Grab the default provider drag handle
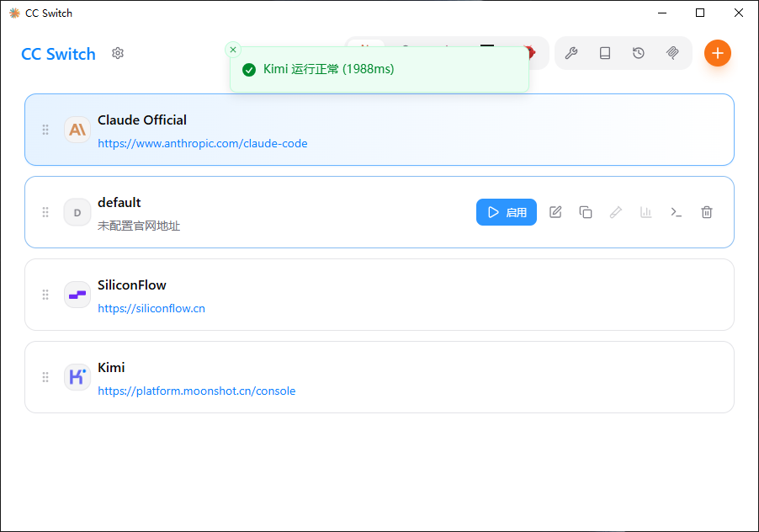This screenshot has height=532, width=759. 45,212
